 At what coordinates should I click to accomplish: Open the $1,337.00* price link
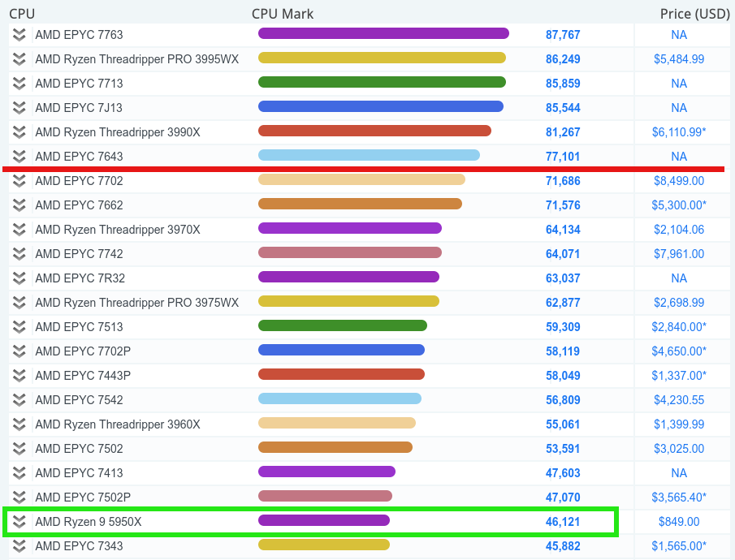(679, 376)
